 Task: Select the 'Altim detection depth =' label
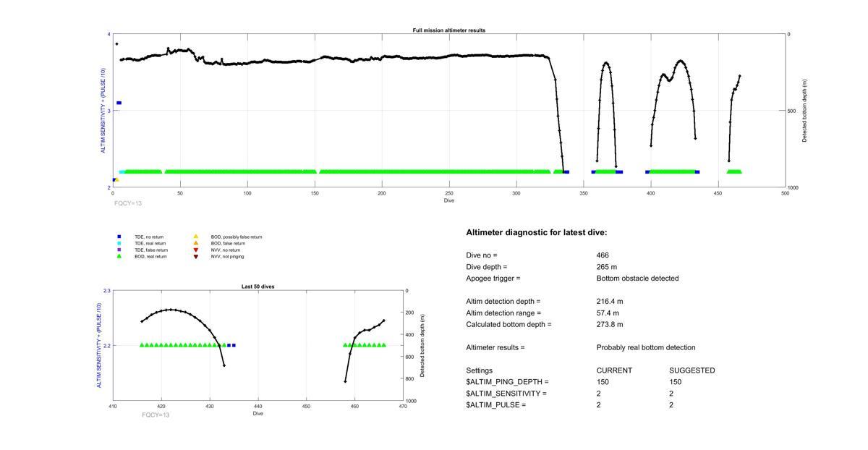tap(503, 302)
